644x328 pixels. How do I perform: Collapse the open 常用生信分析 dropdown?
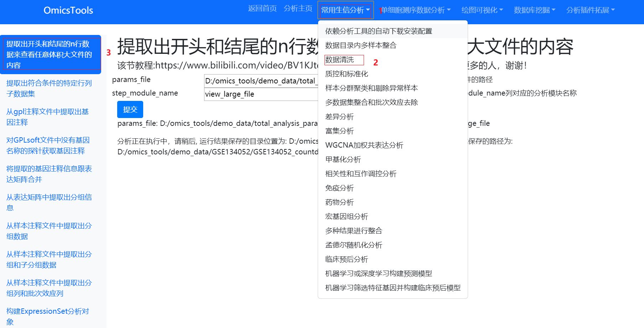click(344, 10)
